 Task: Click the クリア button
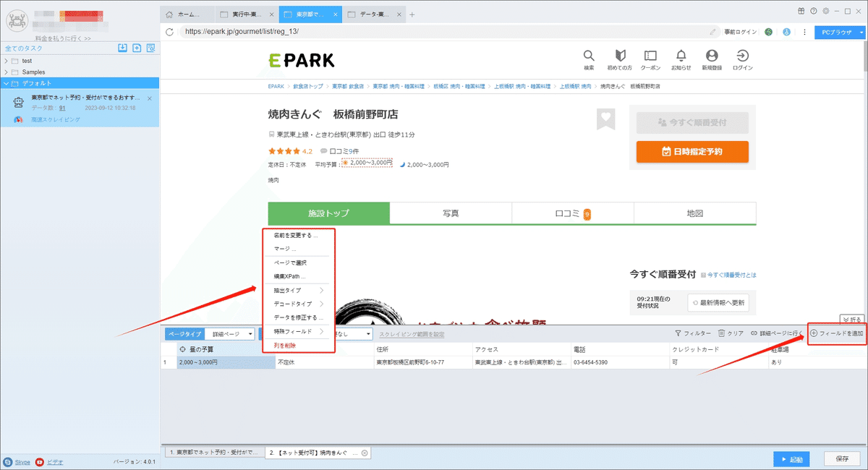(x=731, y=333)
